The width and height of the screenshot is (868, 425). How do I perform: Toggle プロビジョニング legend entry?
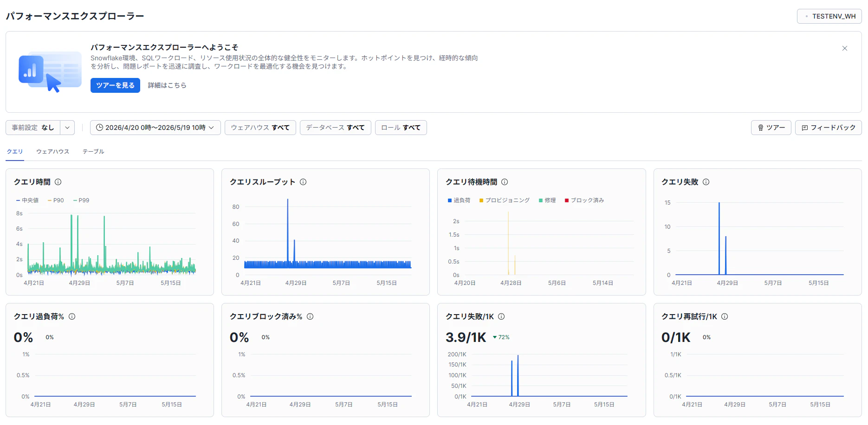(505, 200)
